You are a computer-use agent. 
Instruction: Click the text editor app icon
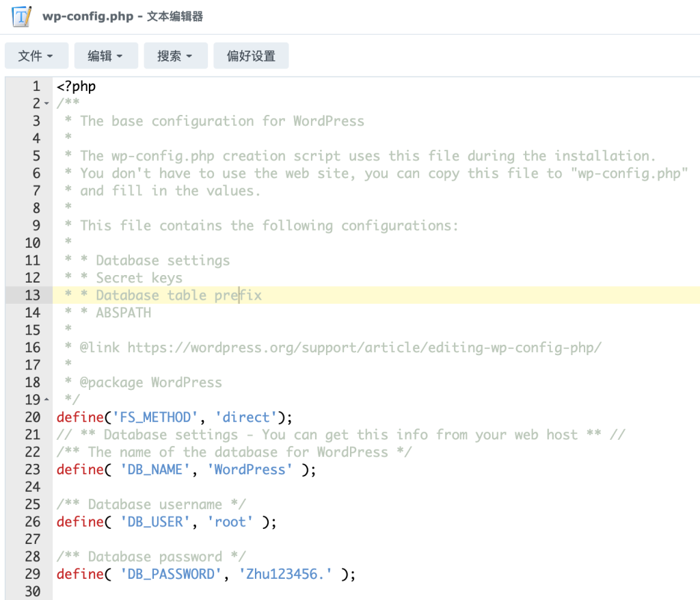coord(22,16)
